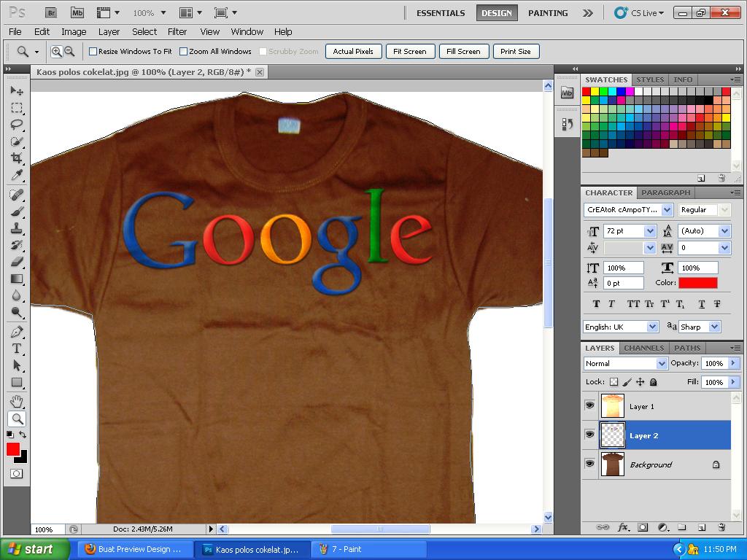Screen dimensions: 747x560
Task: Hide Background layer visibility eye
Action: coord(589,464)
